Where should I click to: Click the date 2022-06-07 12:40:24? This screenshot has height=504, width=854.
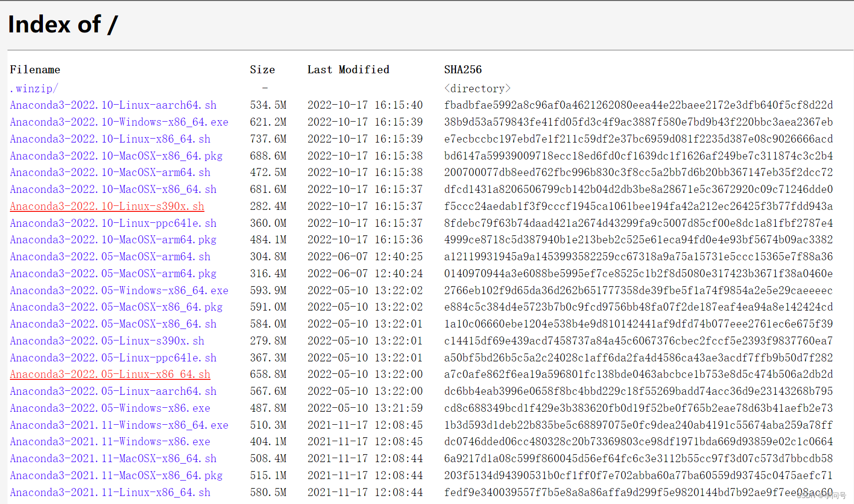point(365,274)
